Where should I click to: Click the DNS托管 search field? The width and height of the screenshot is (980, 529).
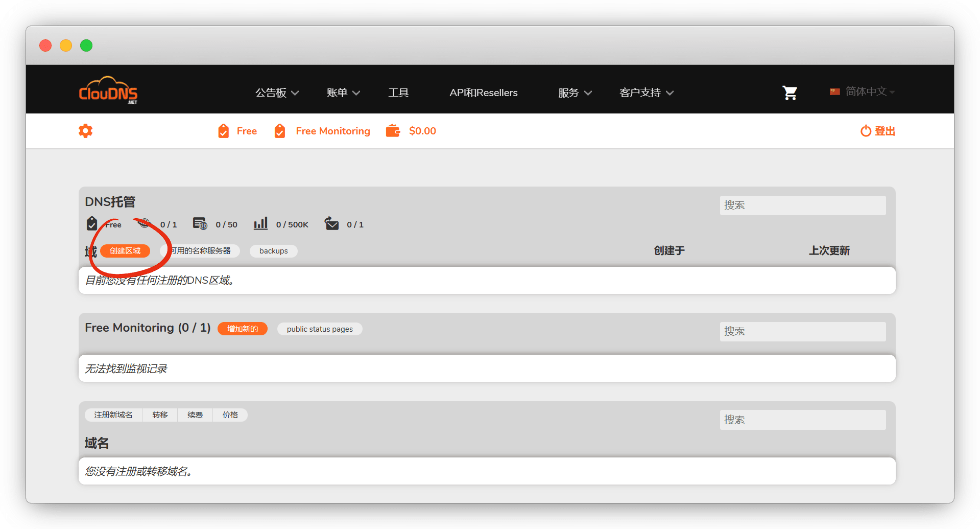point(802,205)
